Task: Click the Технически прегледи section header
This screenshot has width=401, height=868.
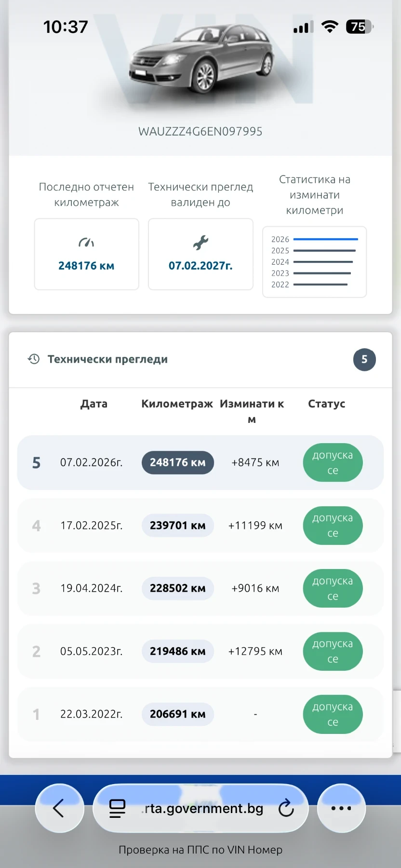Action: click(x=107, y=359)
